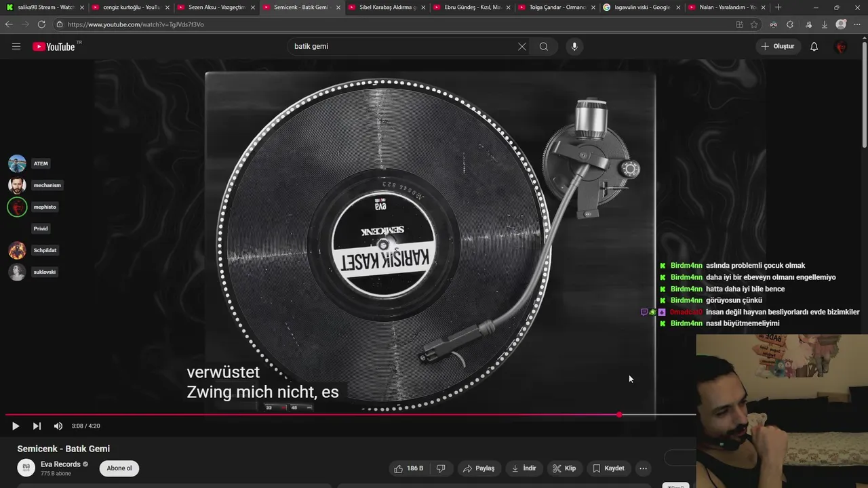Click chat message 'aslında problemli çocuk olmak'
Screen dimensions: 868x488
(x=755, y=266)
